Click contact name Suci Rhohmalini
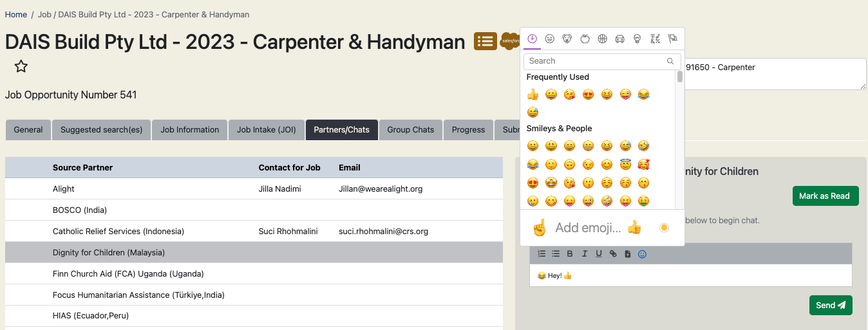 tap(288, 232)
